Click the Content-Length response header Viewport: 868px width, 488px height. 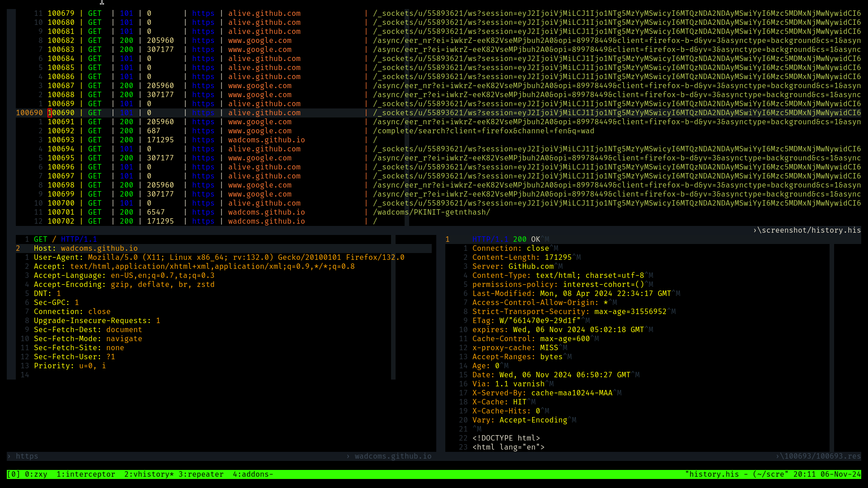pos(522,257)
